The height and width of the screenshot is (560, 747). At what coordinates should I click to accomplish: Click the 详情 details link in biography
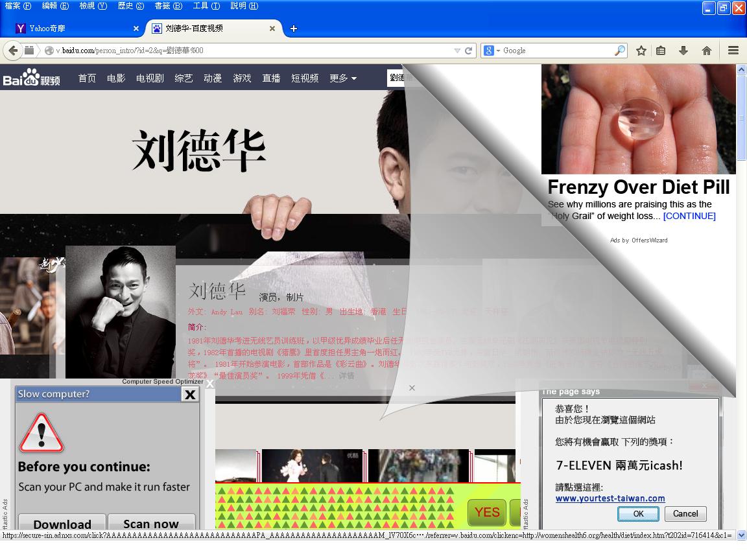(346, 376)
